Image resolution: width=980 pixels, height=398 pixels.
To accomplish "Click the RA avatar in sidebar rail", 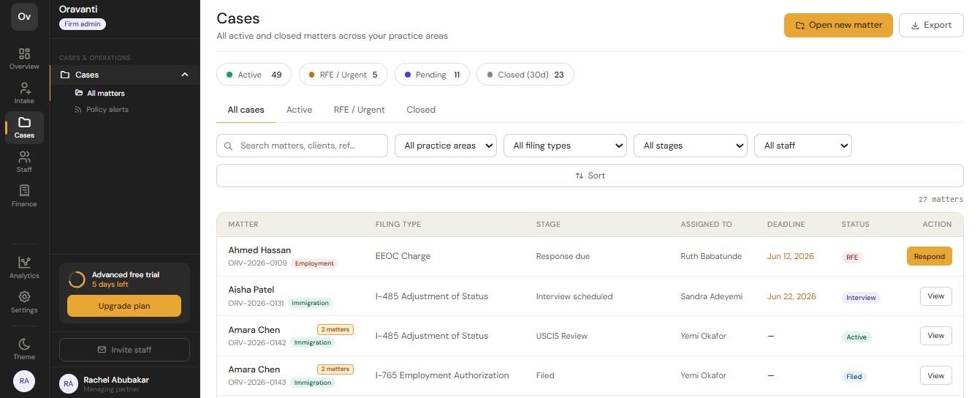I will coord(24,381).
